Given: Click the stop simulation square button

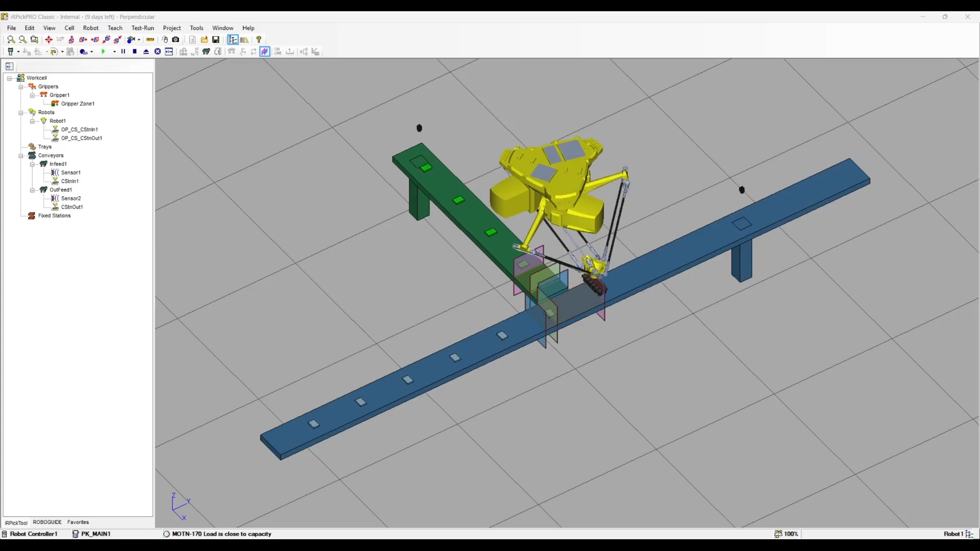Looking at the screenshot, I should click(135, 52).
